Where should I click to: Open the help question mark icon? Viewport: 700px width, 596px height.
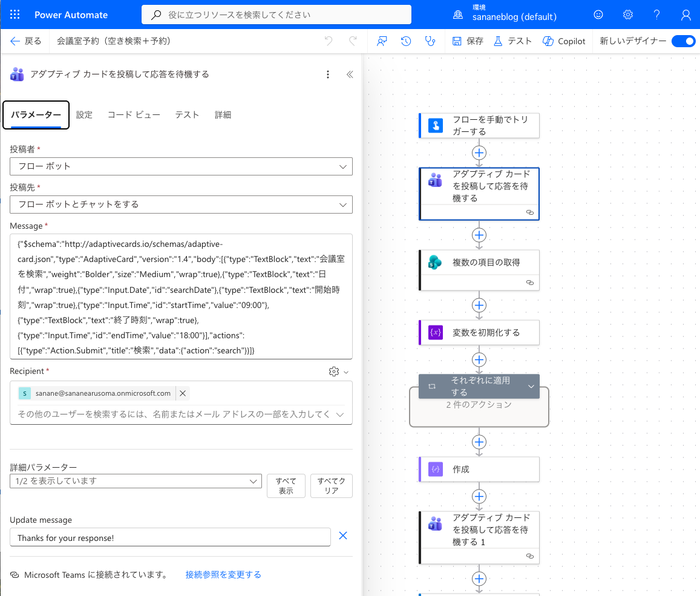tap(656, 15)
